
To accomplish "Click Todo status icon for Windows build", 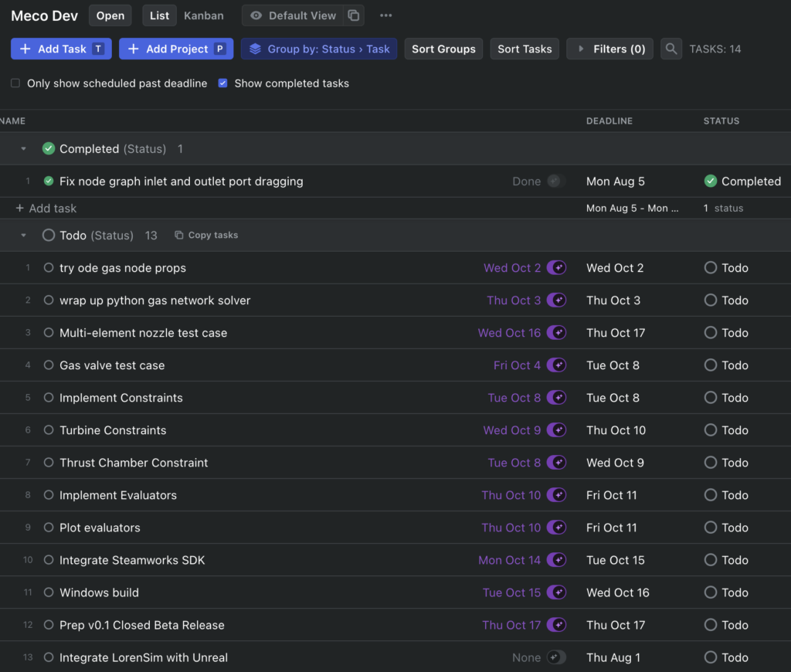I will [711, 592].
